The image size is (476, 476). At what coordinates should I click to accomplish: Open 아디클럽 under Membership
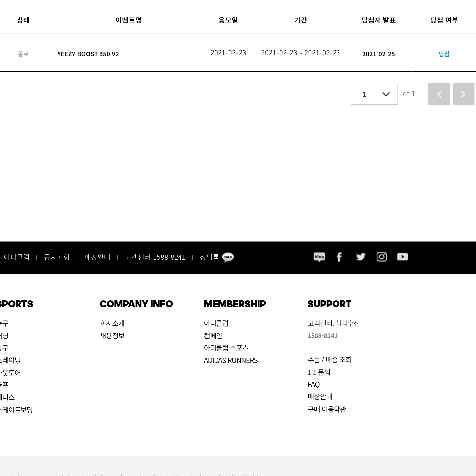coord(216,323)
